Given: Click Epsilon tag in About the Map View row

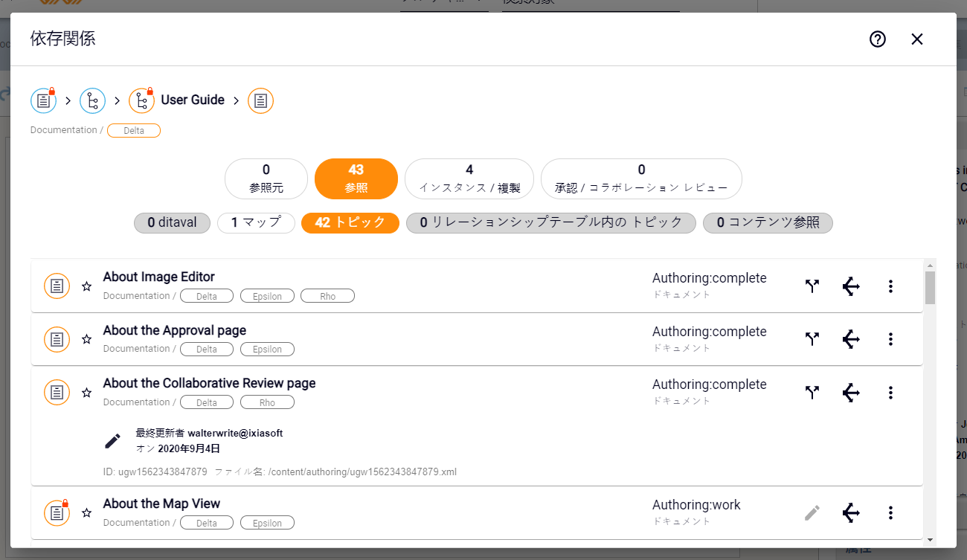Looking at the screenshot, I should pyautogui.click(x=267, y=523).
